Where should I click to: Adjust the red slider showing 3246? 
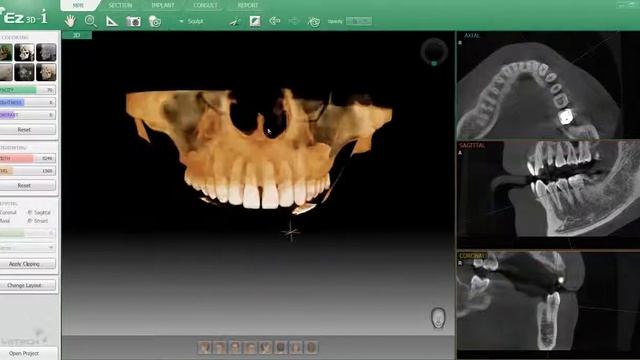[x=27, y=158]
